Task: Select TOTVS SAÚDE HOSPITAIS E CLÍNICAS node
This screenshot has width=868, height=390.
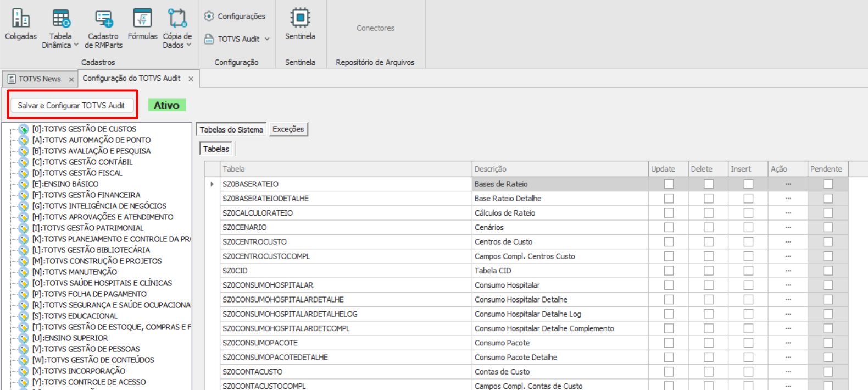Action: pyautogui.click(x=102, y=283)
